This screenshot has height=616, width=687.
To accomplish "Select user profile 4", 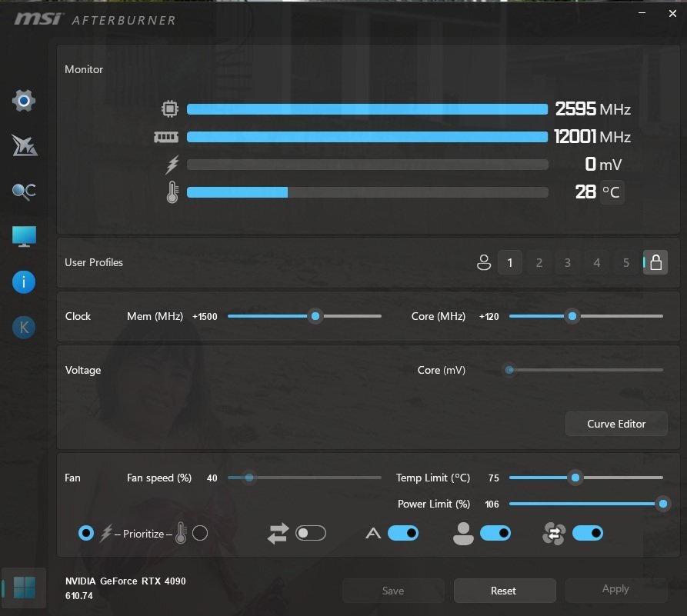I will [597, 262].
